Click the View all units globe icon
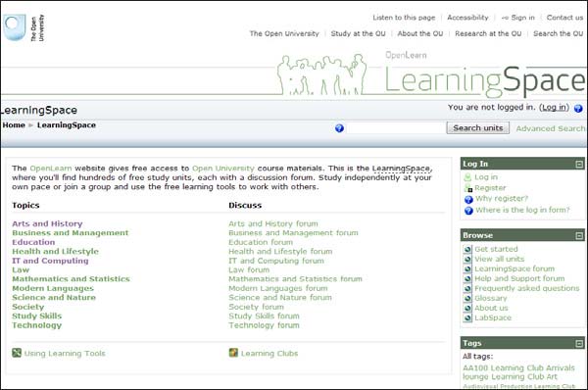Image resolution: width=588 pixels, height=390 pixels. coord(467,259)
